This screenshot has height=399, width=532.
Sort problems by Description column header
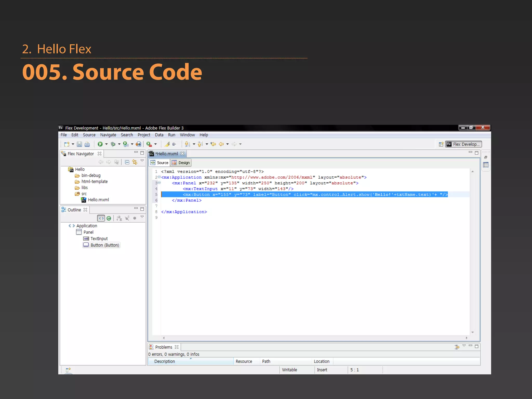point(191,361)
